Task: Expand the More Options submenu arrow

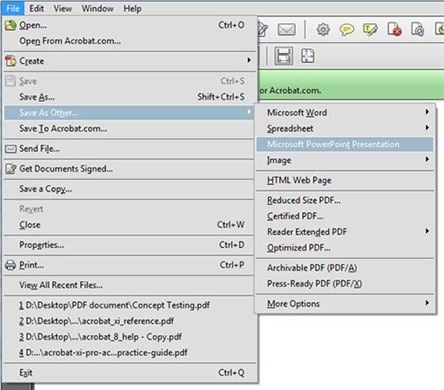Action: [x=427, y=303]
